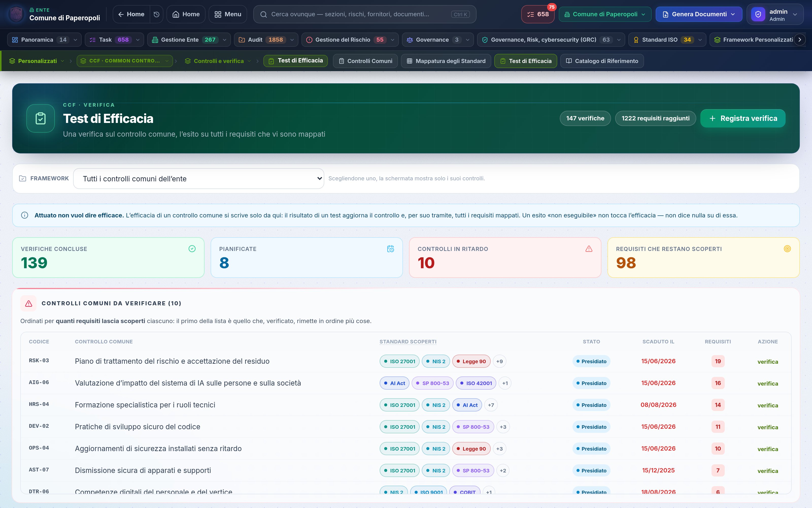The height and width of the screenshot is (508, 812).
Task: Click verifica for RSK-03
Action: click(x=767, y=361)
